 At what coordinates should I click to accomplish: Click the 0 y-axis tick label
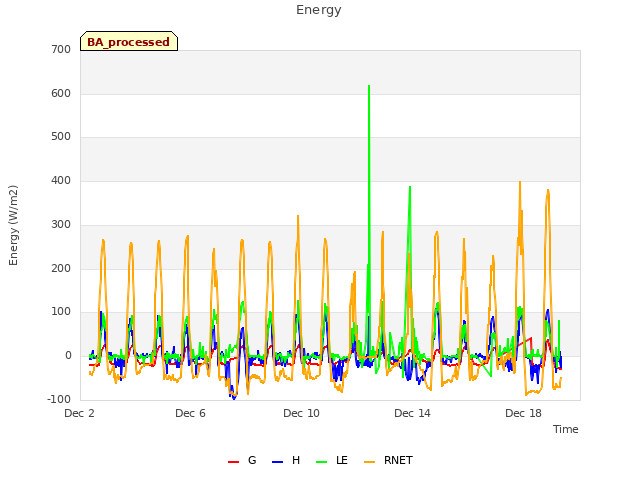(68, 356)
